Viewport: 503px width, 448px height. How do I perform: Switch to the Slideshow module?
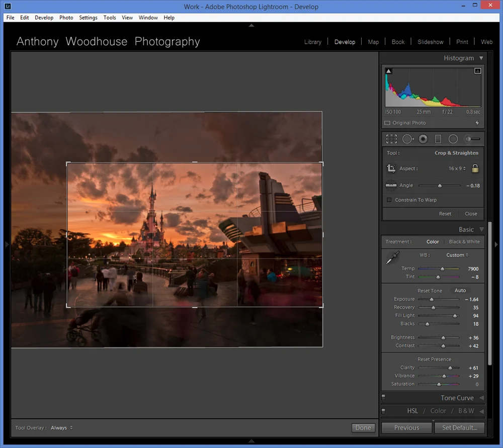click(431, 42)
